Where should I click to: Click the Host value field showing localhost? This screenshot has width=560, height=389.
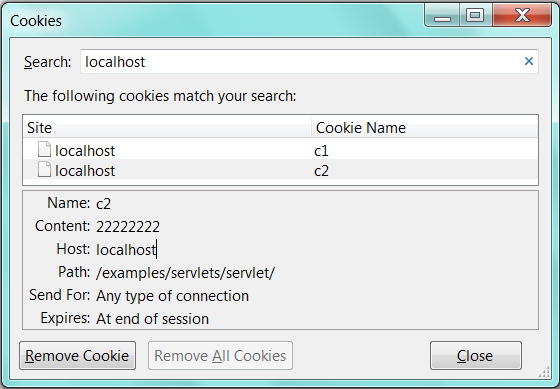(126, 249)
